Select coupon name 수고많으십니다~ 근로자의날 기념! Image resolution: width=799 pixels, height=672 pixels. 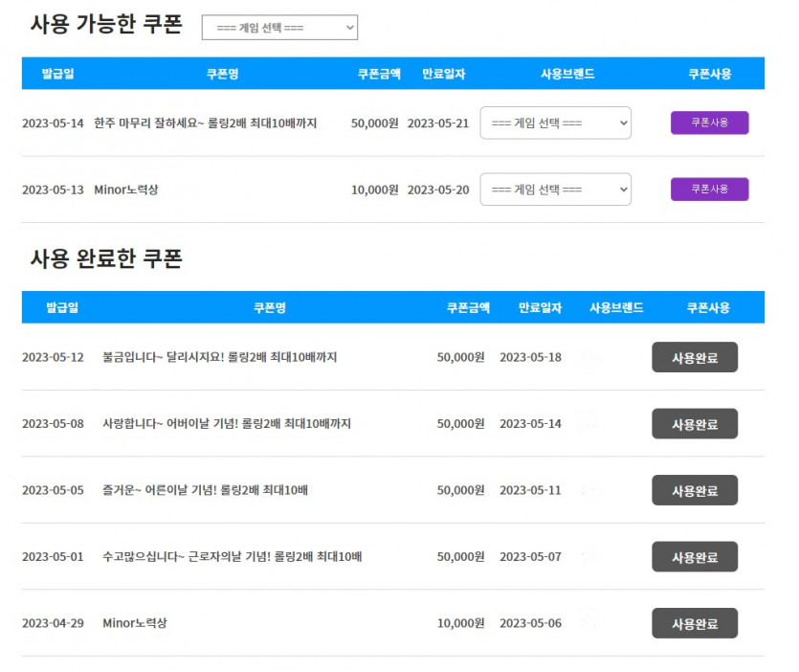coord(187,557)
